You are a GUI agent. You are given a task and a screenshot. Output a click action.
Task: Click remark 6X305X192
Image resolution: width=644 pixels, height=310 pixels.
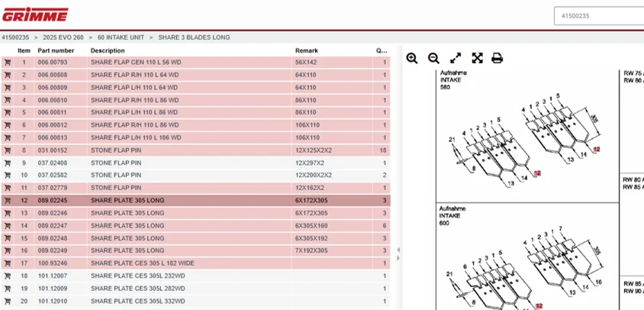coord(311,238)
